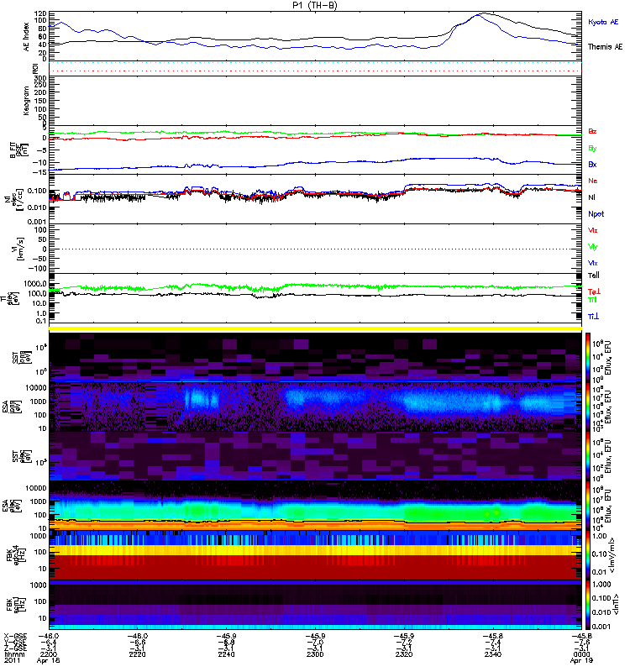Click the top SST ion Eflux color bar
This screenshot has width=630, height=672.
pos(588,356)
